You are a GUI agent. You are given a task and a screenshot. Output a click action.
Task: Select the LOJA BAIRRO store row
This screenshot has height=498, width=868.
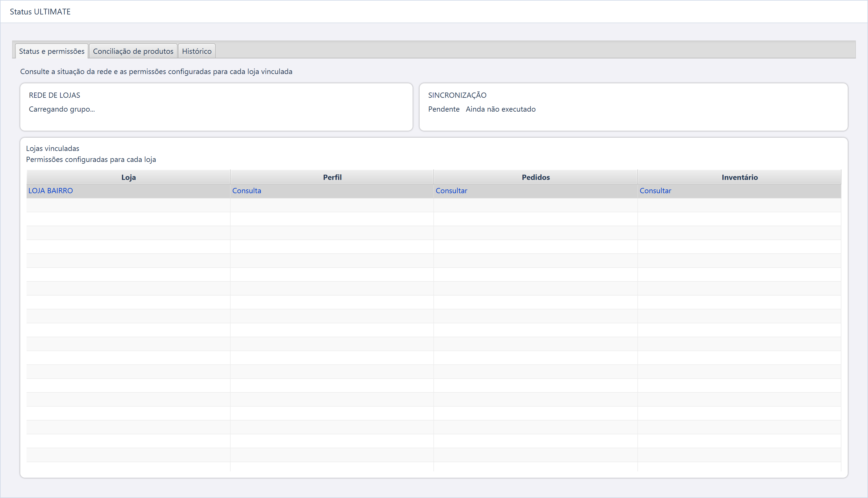434,191
